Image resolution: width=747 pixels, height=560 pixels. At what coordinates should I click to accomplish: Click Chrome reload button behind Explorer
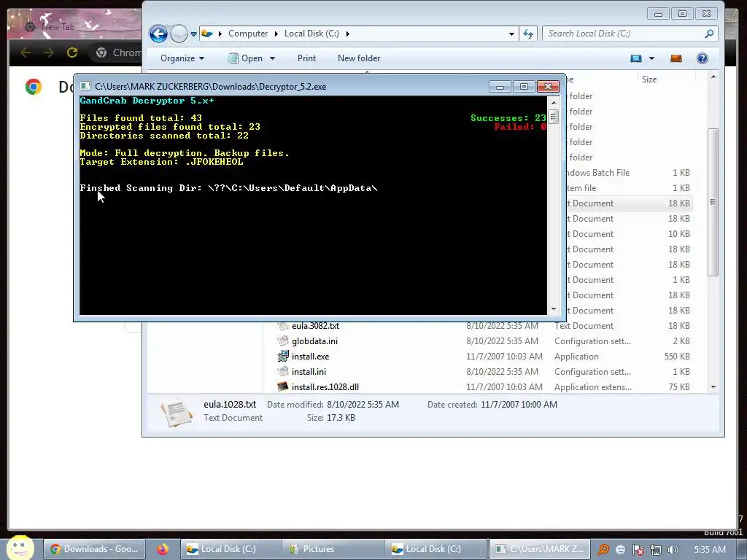tap(72, 52)
